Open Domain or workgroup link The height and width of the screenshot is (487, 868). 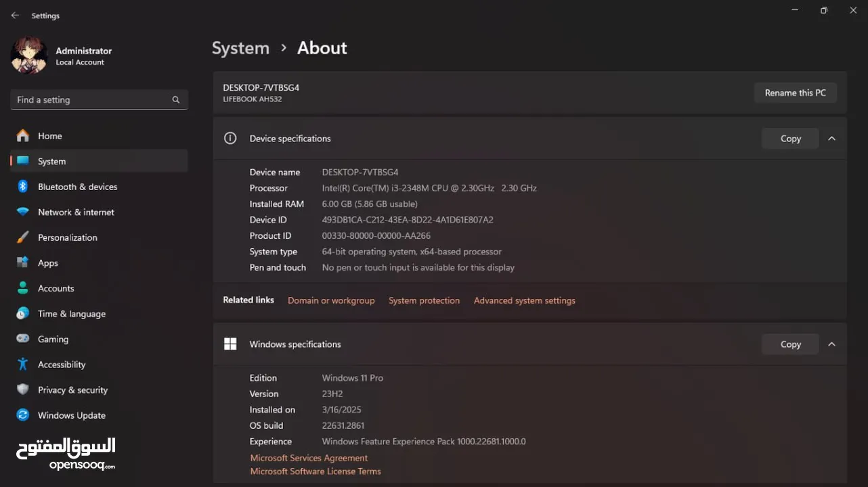(x=331, y=300)
